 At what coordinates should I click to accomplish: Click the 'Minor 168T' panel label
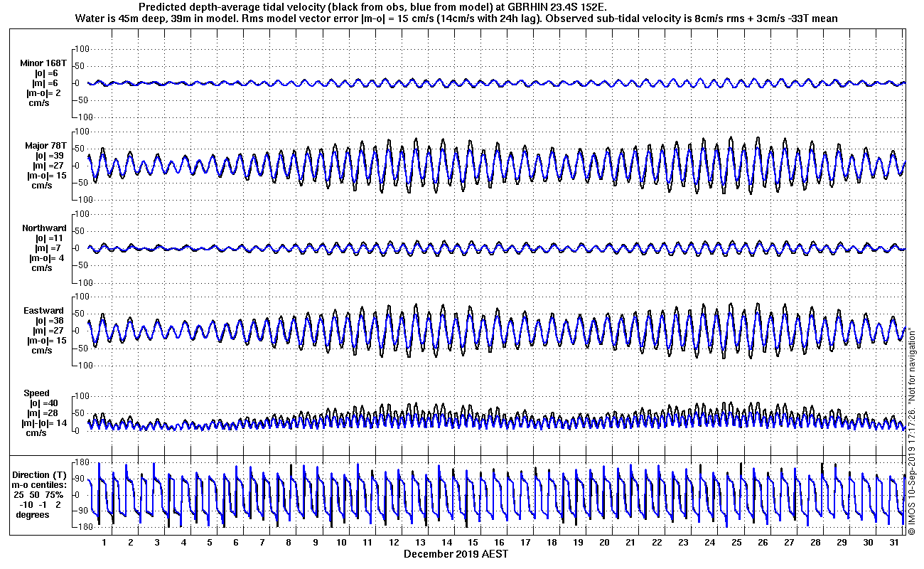[x=43, y=63]
